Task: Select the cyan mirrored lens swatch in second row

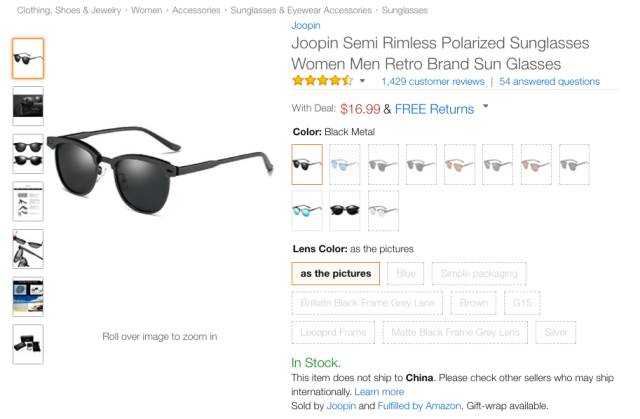Action: click(307, 211)
